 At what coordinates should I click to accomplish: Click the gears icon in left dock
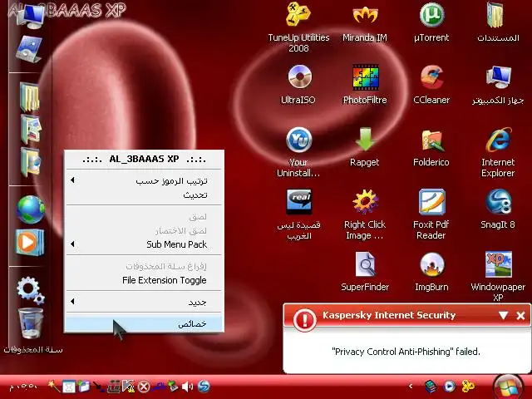pos(30,290)
